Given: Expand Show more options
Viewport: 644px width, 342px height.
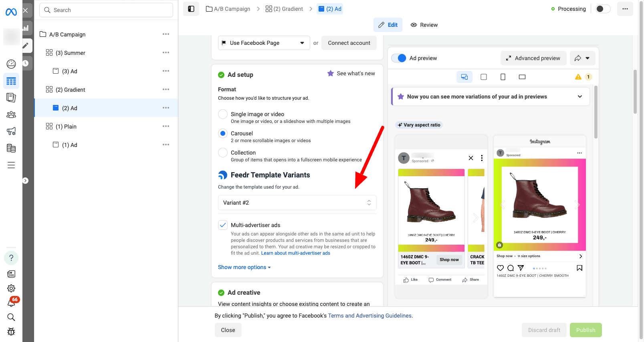Looking at the screenshot, I should 244,267.
